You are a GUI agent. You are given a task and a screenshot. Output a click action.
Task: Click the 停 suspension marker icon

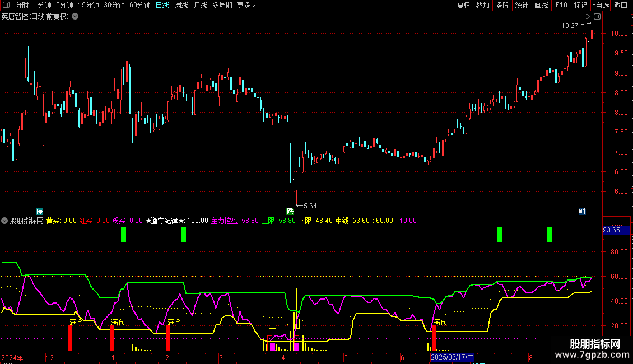39,212
